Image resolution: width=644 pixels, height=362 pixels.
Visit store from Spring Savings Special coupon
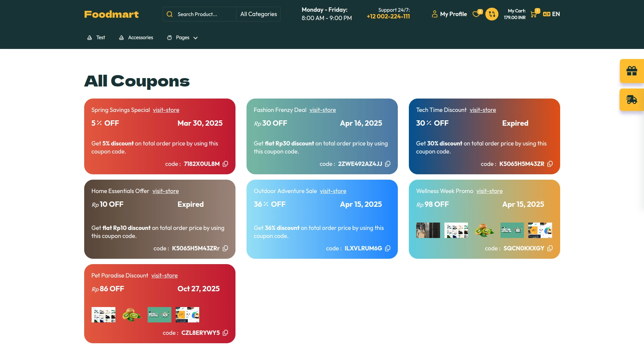tap(166, 110)
